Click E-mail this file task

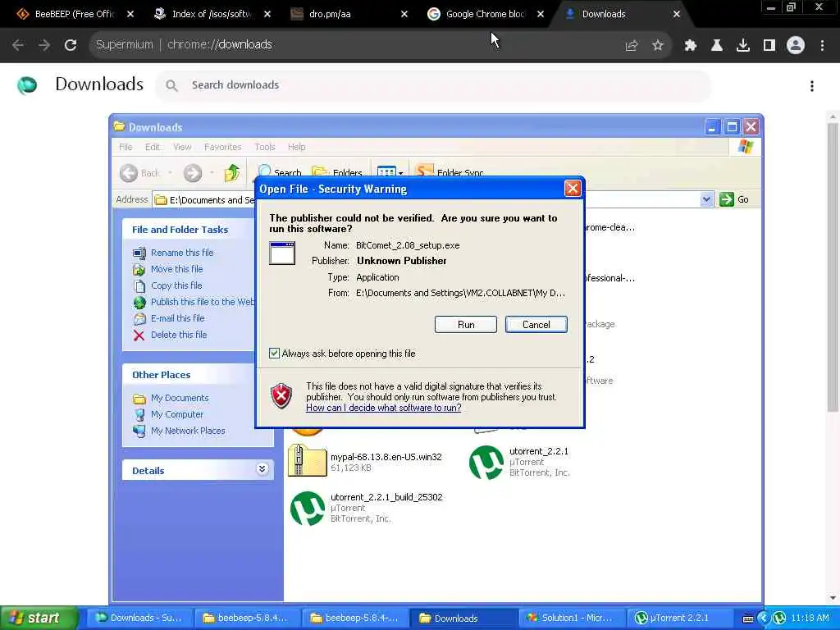pyautogui.click(x=178, y=318)
